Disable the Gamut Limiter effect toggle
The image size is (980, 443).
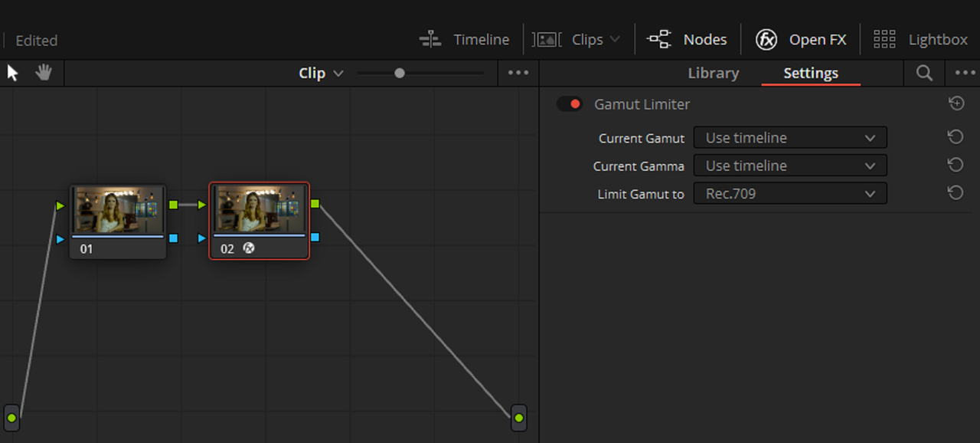tap(570, 104)
